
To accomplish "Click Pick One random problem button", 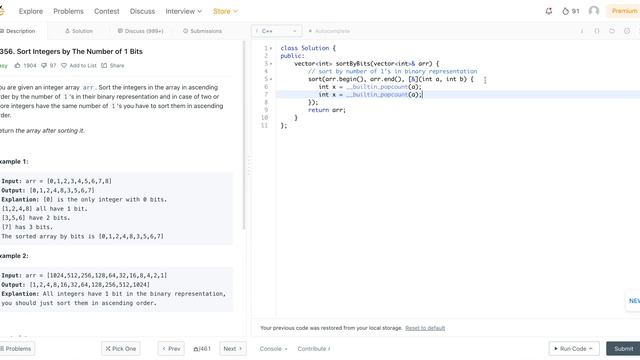I will tap(121, 349).
